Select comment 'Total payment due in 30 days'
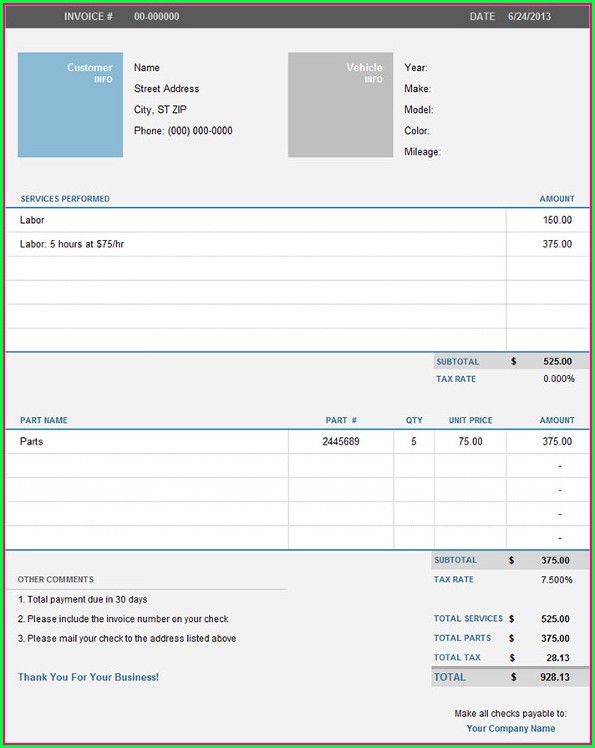This screenshot has width=595, height=748. click(x=83, y=600)
